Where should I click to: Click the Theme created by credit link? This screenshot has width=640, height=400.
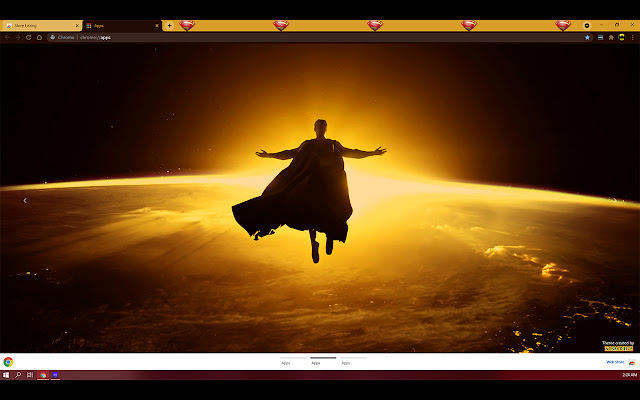click(618, 346)
